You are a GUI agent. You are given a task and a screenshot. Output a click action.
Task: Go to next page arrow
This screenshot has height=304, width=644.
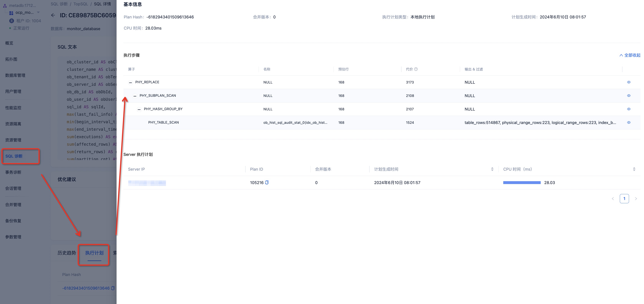pyautogui.click(x=636, y=199)
